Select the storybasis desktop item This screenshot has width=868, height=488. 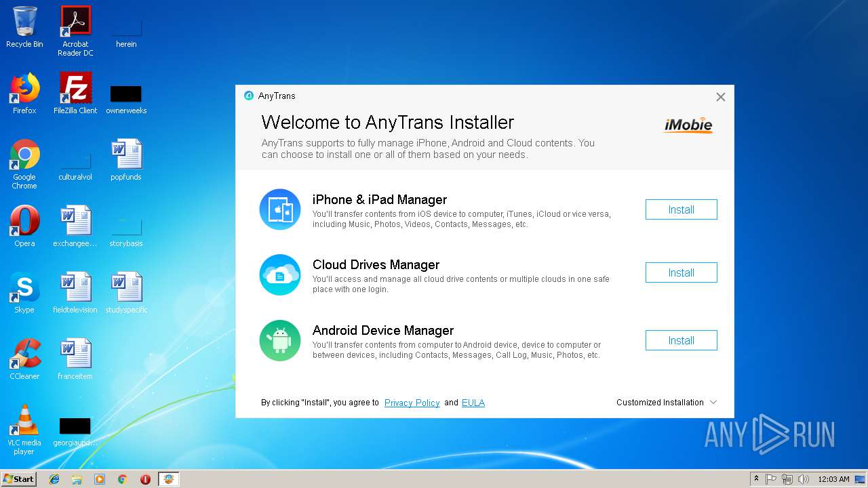(126, 231)
